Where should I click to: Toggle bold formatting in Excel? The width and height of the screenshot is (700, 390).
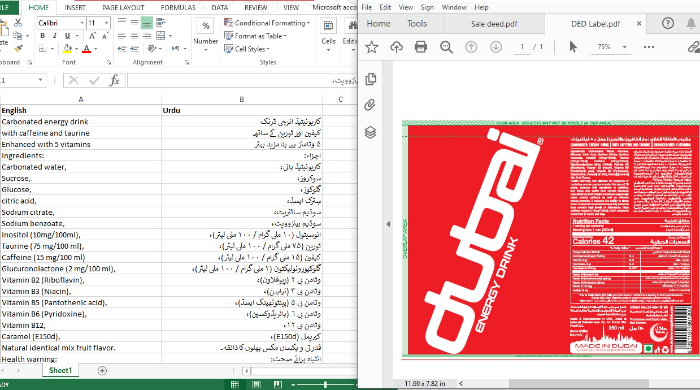pyautogui.click(x=42, y=36)
